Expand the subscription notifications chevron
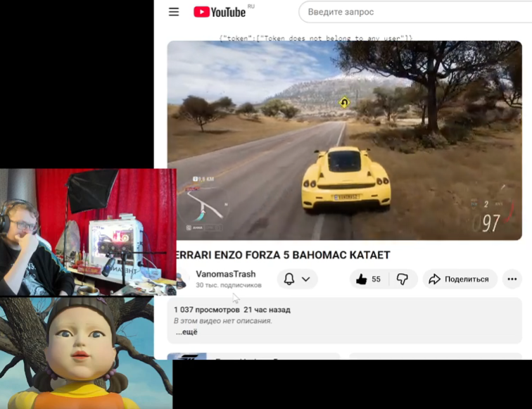Image resolution: width=532 pixels, height=409 pixels. tap(305, 279)
